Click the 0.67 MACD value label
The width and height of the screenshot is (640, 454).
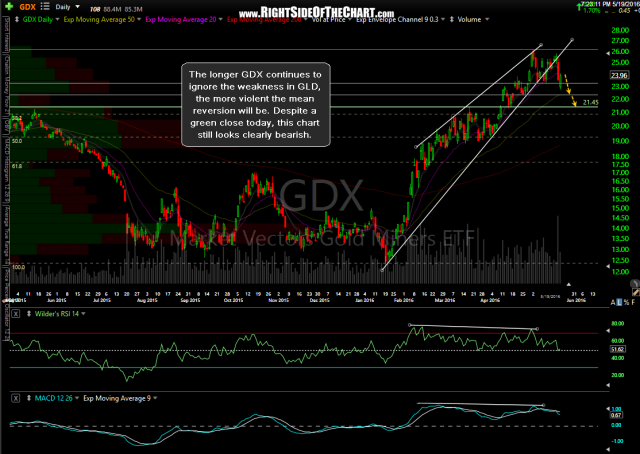(x=616, y=415)
